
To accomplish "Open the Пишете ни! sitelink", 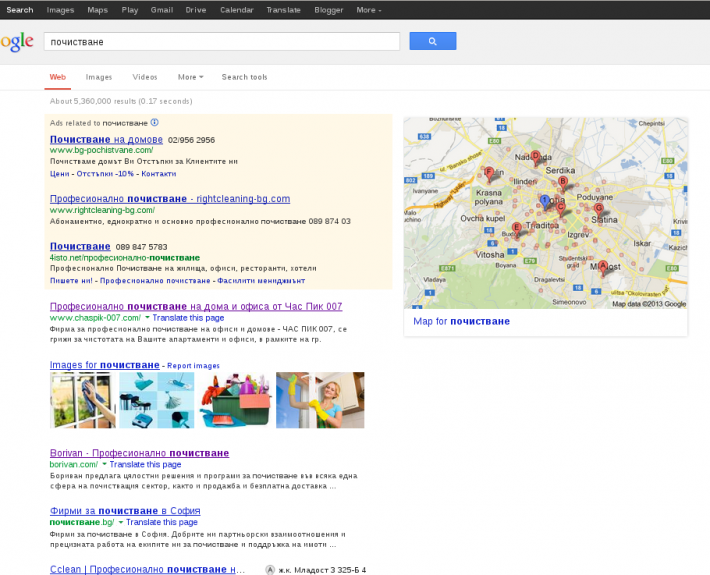I will tap(71, 281).
